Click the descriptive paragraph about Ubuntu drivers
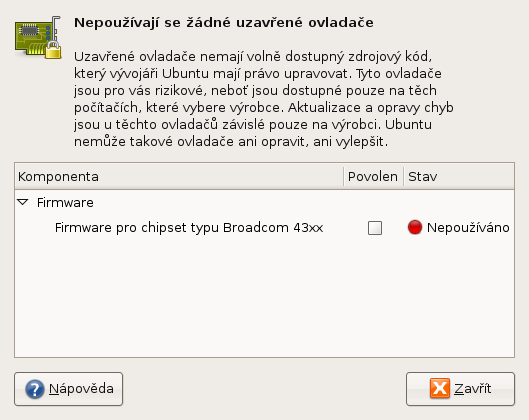This screenshot has height=420, width=529. pos(263,99)
